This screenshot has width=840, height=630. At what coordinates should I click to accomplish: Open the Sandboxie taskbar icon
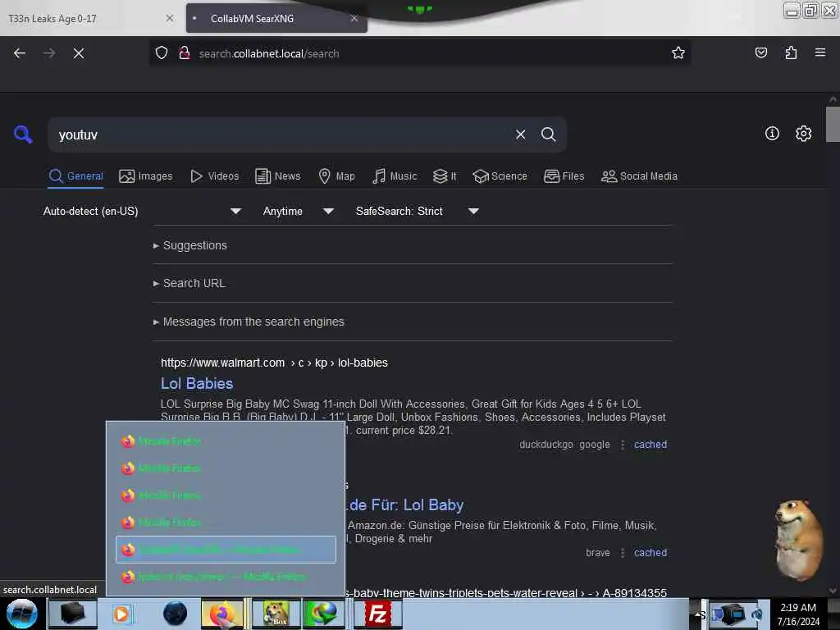coord(276,614)
